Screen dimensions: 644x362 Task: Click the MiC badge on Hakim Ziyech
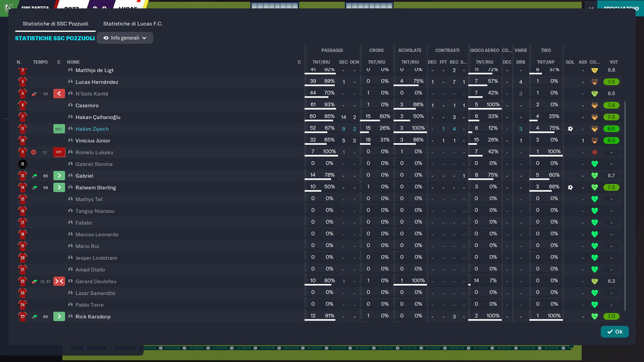(59, 129)
